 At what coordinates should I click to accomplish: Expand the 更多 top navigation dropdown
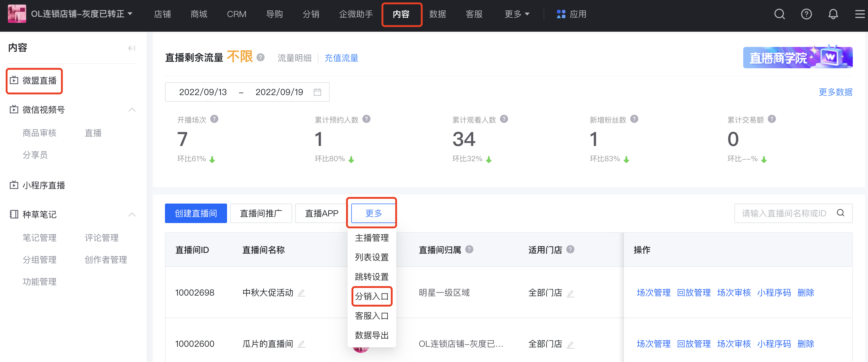[516, 14]
